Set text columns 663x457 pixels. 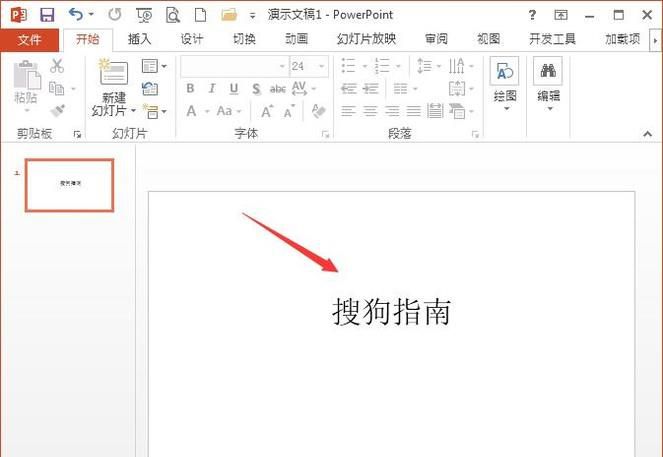405,89
